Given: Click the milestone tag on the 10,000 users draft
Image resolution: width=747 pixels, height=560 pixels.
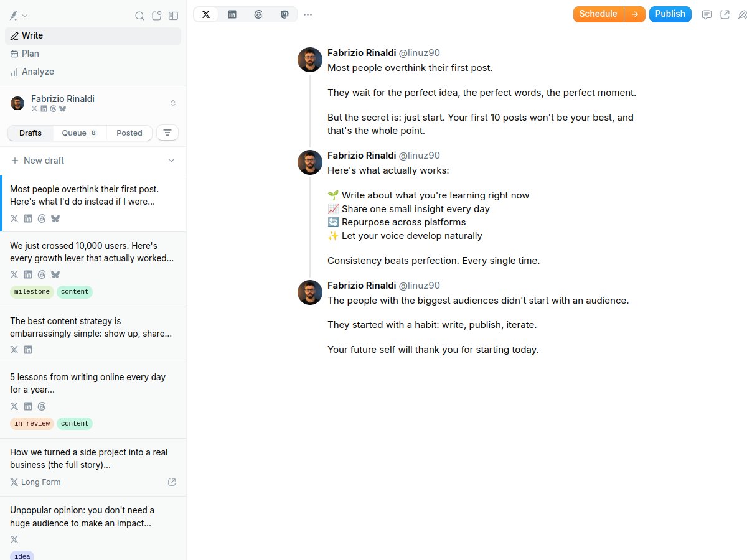Looking at the screenshot, I should [x=32, y=292].
